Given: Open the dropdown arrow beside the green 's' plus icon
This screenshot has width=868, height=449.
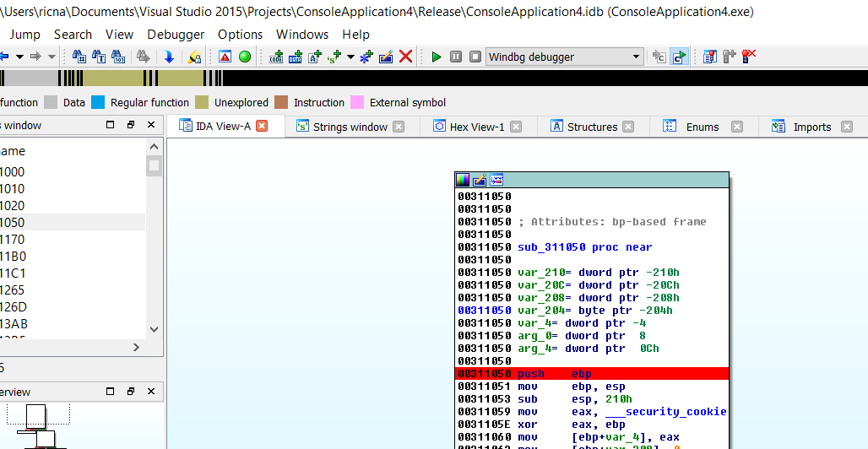Looking at the screenshot, I should [350, 57].
